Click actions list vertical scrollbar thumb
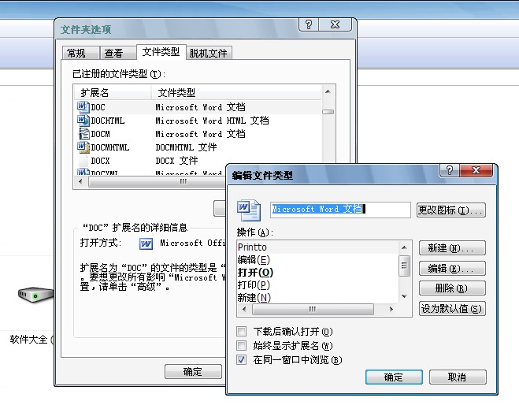This screenshot has width=519, height=420. point(405,266)
